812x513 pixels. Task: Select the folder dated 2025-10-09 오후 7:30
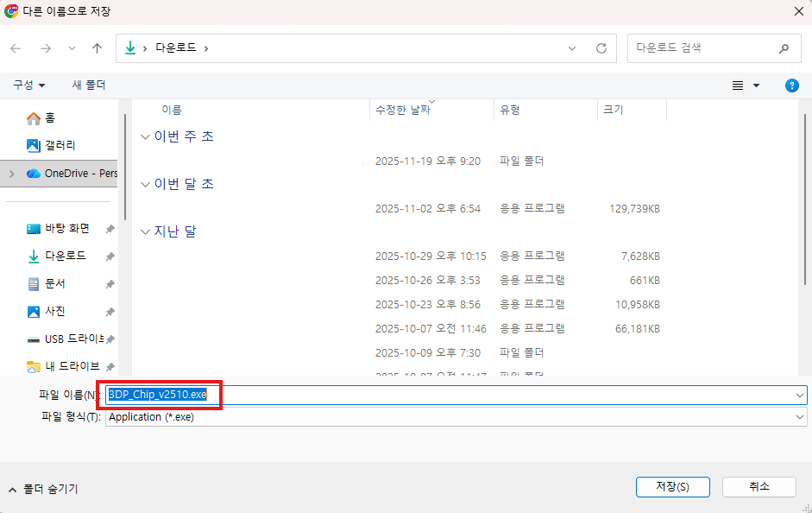401,353
